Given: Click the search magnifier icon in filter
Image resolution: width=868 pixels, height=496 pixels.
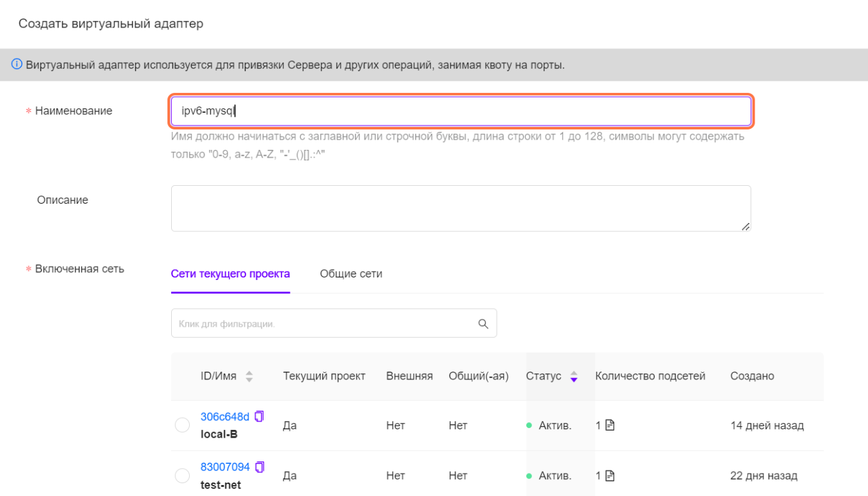Looking at the screenshot, I should click(483, 324).
